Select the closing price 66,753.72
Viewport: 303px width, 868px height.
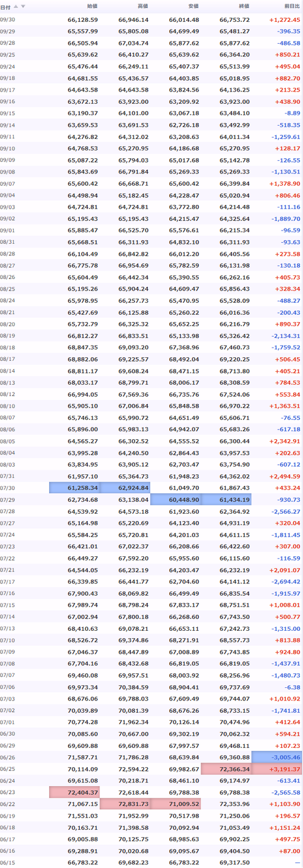(x=235, y=20)
